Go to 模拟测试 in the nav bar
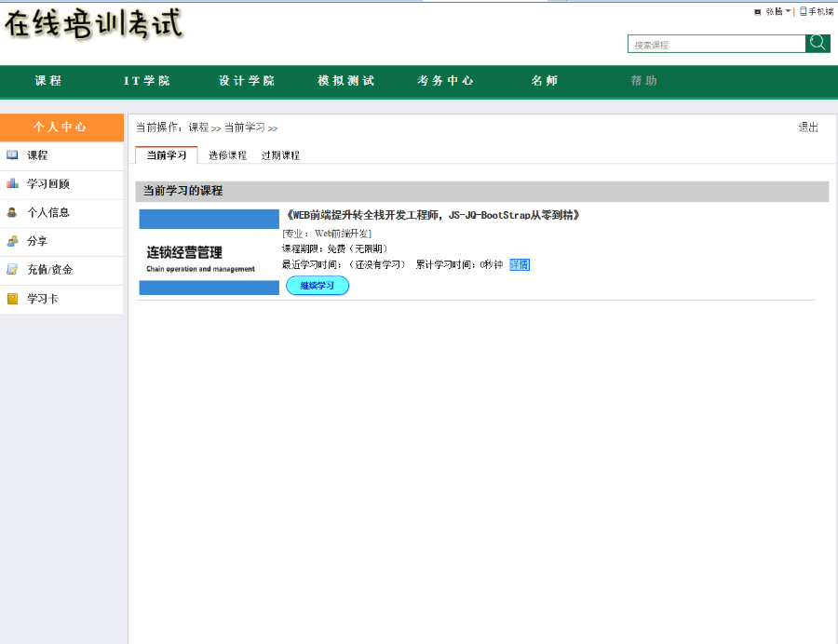Viewport: 838px width, 644px height. [345, 81]
